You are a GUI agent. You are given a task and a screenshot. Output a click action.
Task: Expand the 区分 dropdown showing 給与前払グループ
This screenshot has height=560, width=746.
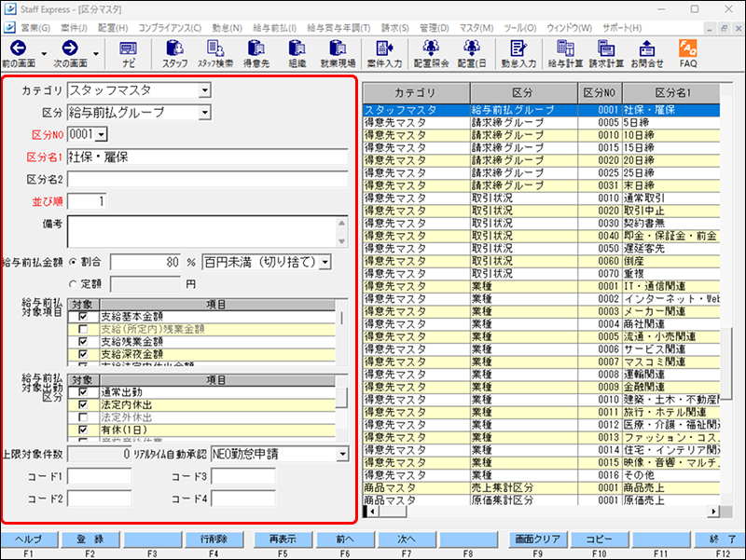pos(204,112)
